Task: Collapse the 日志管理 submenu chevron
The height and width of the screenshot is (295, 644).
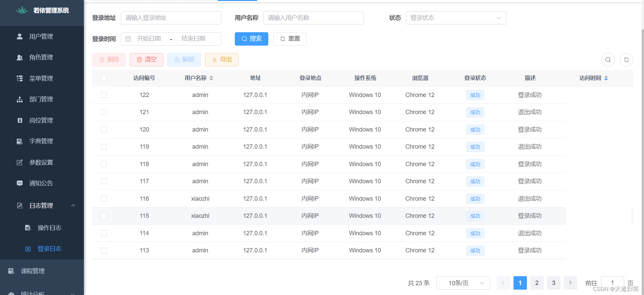Action: click(73, 205)
